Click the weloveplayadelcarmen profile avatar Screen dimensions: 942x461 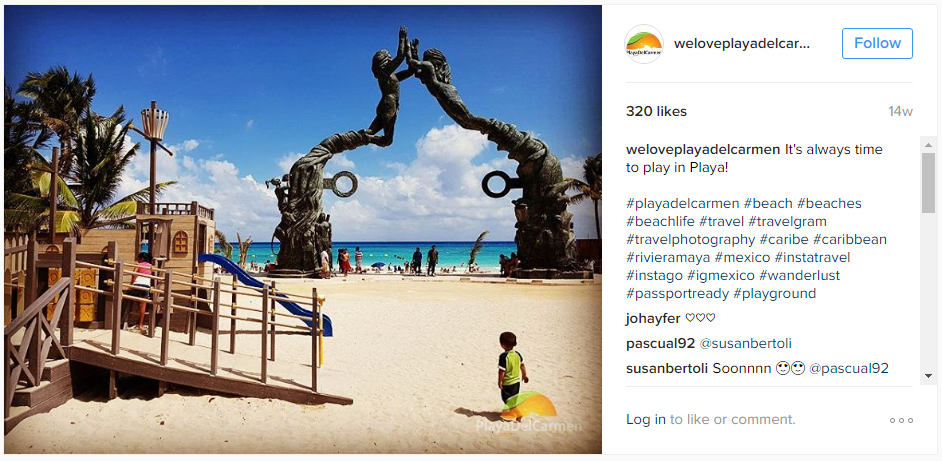pyautogui.click(x=644, y=44)
